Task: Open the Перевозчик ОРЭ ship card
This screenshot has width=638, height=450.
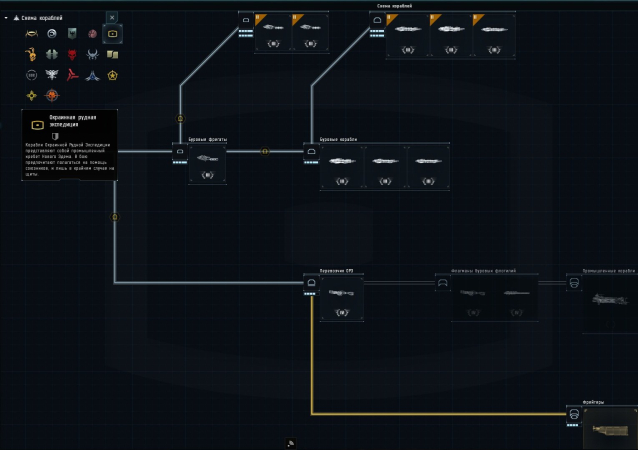Action: pyautogui.click(x=342, y=299)
